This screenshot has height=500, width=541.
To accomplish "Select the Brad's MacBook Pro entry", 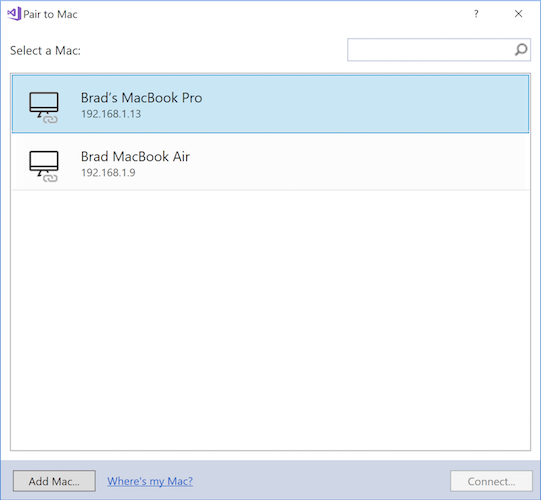I will [x=270, y=104].
